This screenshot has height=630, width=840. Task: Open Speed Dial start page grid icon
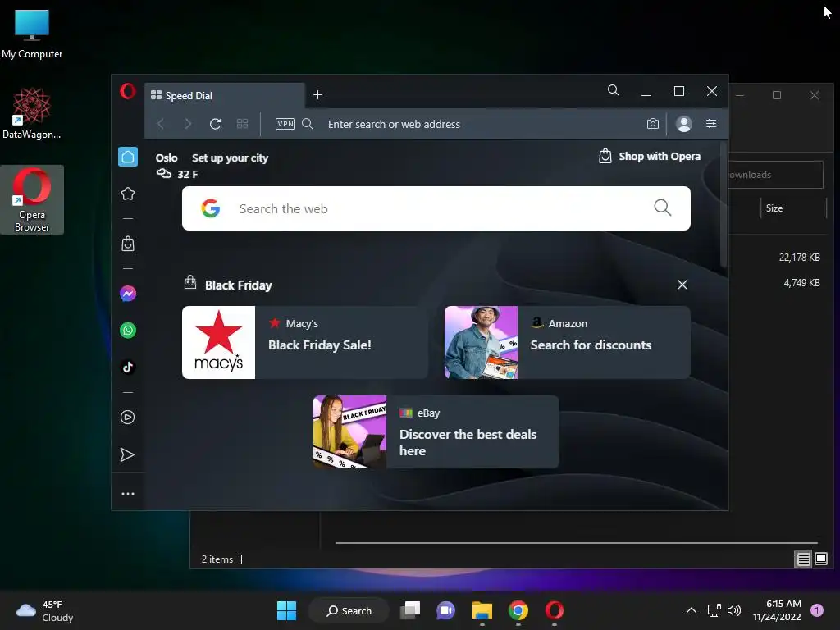point(242,124)
